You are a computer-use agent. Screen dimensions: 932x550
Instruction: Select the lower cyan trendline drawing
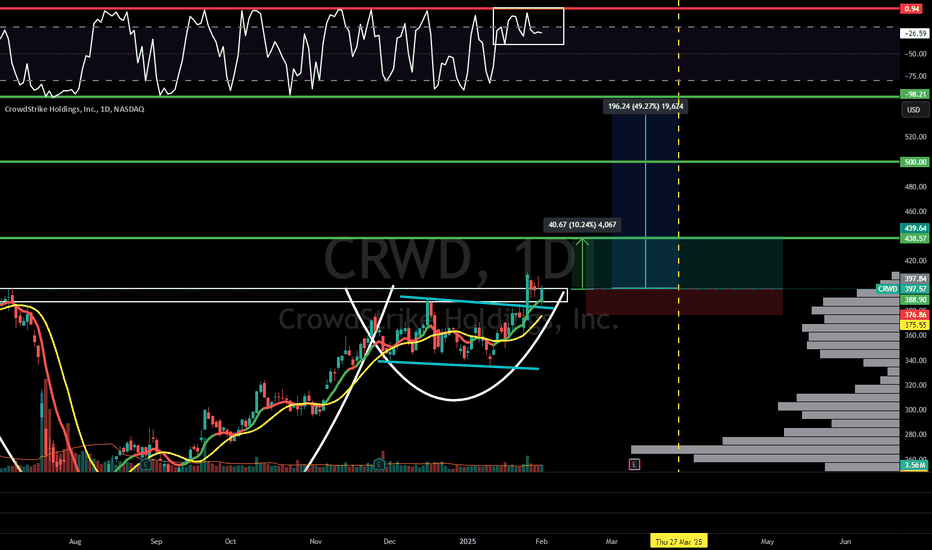click(458, 365)
